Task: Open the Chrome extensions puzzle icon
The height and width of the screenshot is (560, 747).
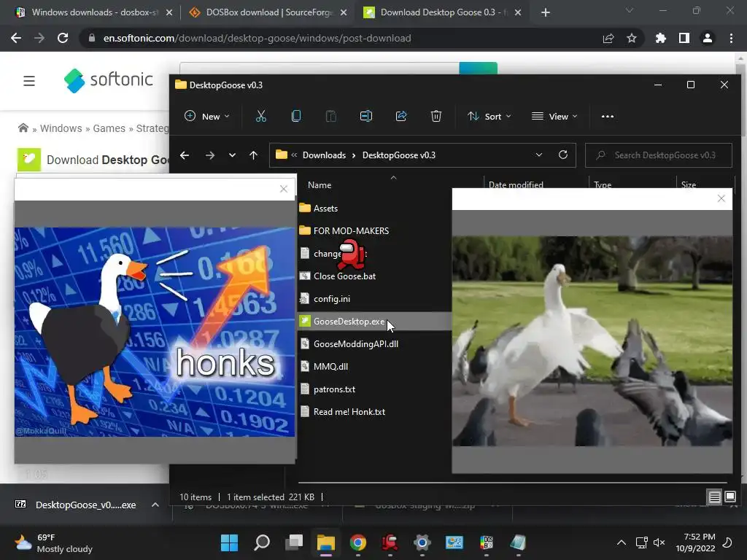Action: pos(661,38)
